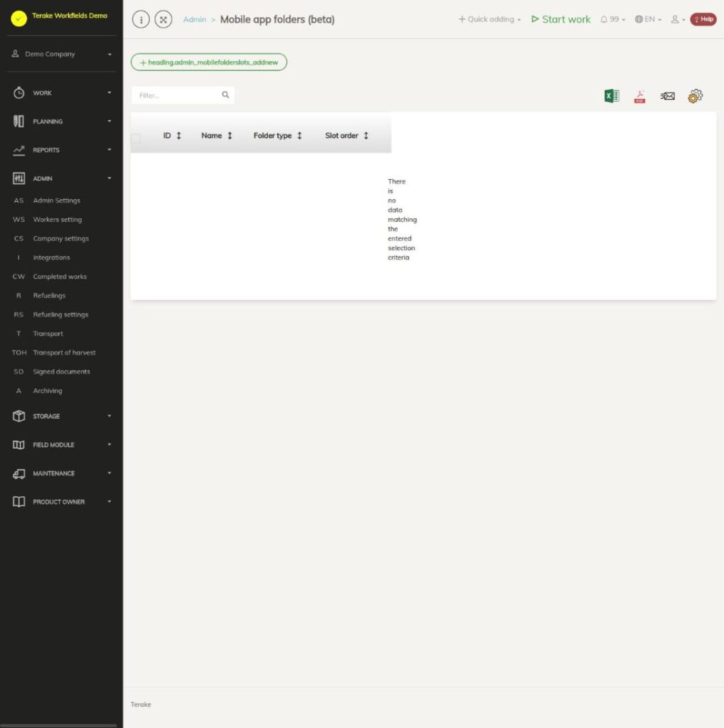Export table as PDF
Viewport: 724px width, 728px height.
[x=639, y=96]
